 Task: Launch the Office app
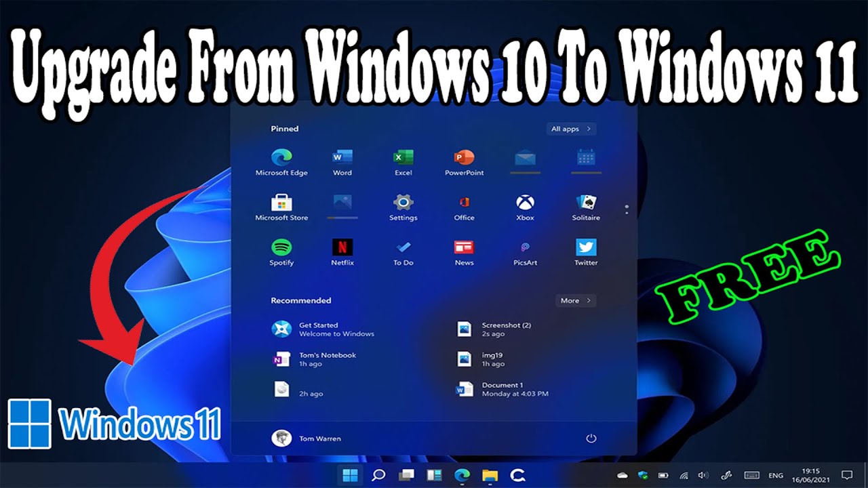click(465, 207)
